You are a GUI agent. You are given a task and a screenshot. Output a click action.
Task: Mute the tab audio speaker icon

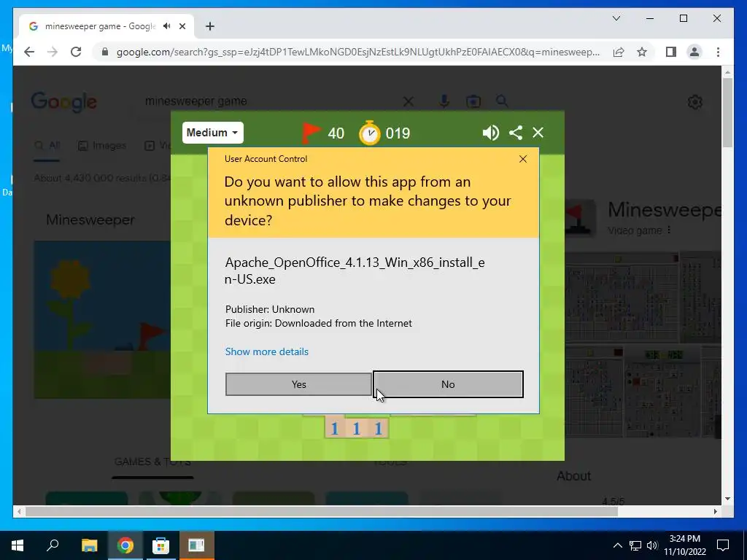coord(167,26)
